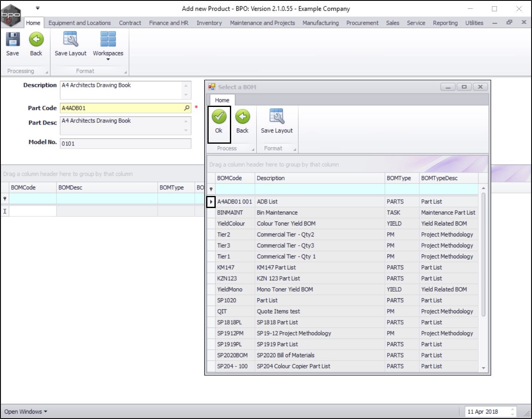This screenshot has height=419, width=532.
Task: Click the Model No. input field
Action: 125,144
